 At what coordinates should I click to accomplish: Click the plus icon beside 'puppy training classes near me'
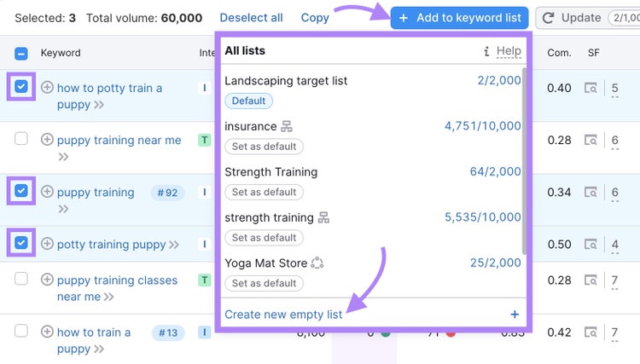(x=47, y=280)
